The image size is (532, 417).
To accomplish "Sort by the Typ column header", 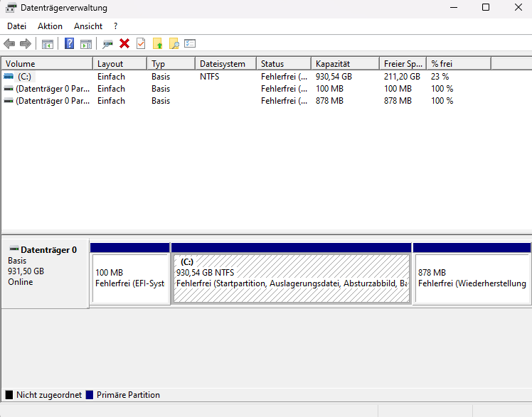I will (x=171, y=64).
